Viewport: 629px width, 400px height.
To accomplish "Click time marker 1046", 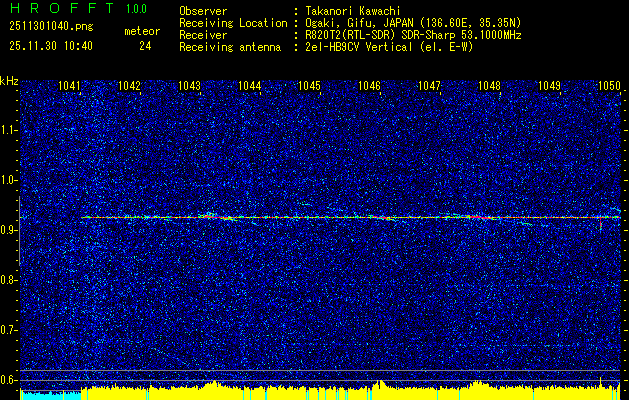I will (x=369, y=85).
